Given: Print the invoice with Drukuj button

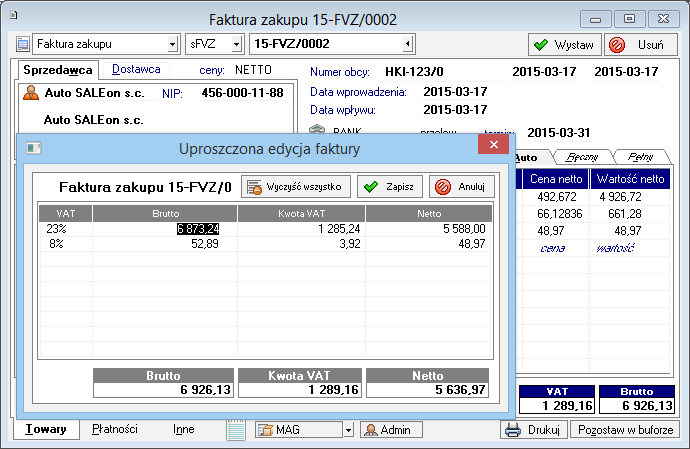Looking at the screenshot, I should tap(533, 430).
